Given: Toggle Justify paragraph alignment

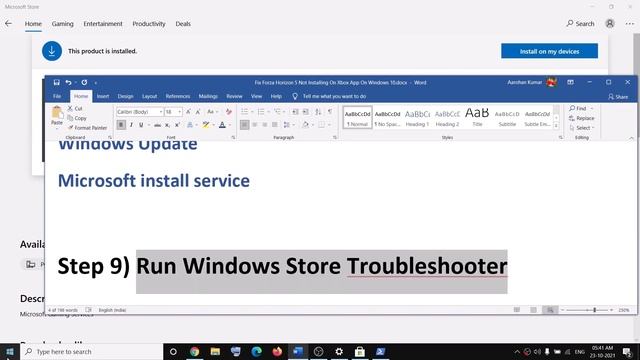Looking at the screenshot, I should (275, 125).
